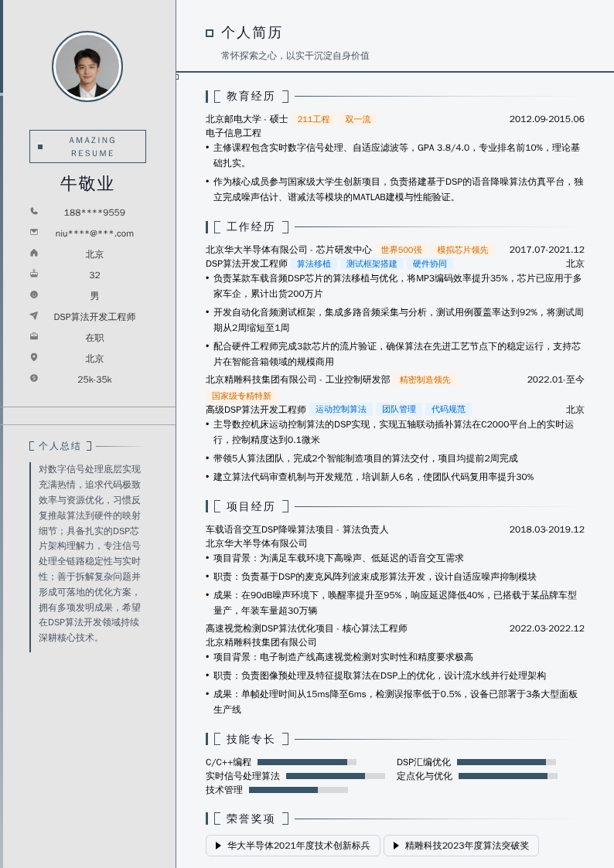Click the email niu****@***.com

[94, 233]
